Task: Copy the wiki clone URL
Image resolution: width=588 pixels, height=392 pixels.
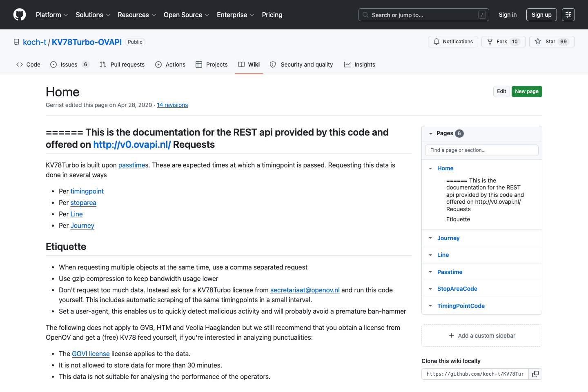Action: 535,374
